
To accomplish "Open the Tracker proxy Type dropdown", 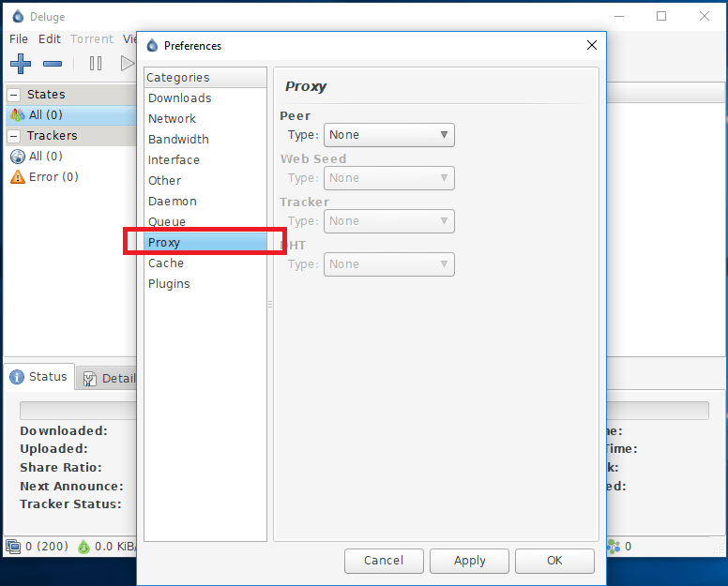I will [x=389, y=221].
